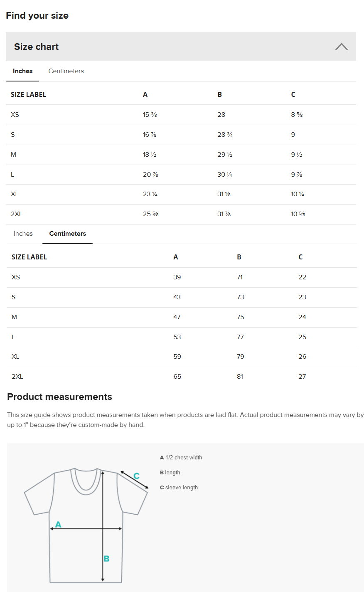Image resolution: width=364 pixels, height=592 pixels.
Task: Click the Product measurements heading
Action: pos(59,397)
